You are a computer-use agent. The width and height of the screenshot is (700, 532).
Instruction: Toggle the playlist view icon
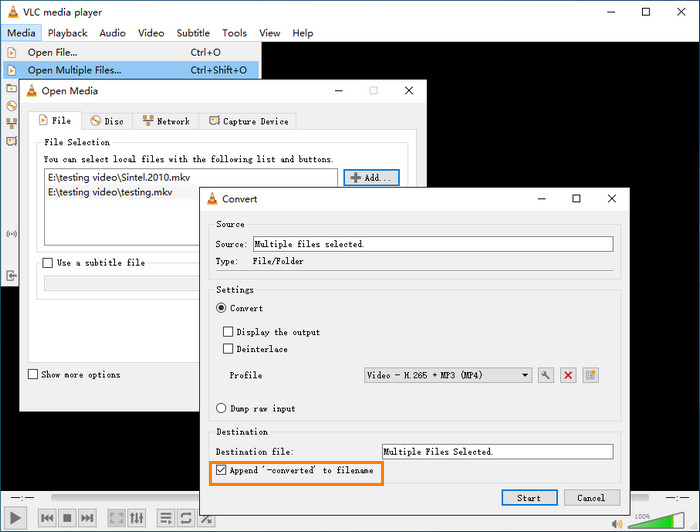pos(166,518)
